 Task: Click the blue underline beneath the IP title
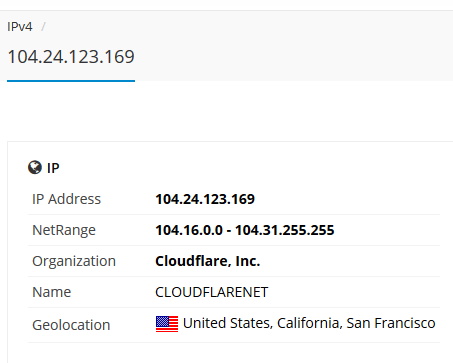(71, 81)
